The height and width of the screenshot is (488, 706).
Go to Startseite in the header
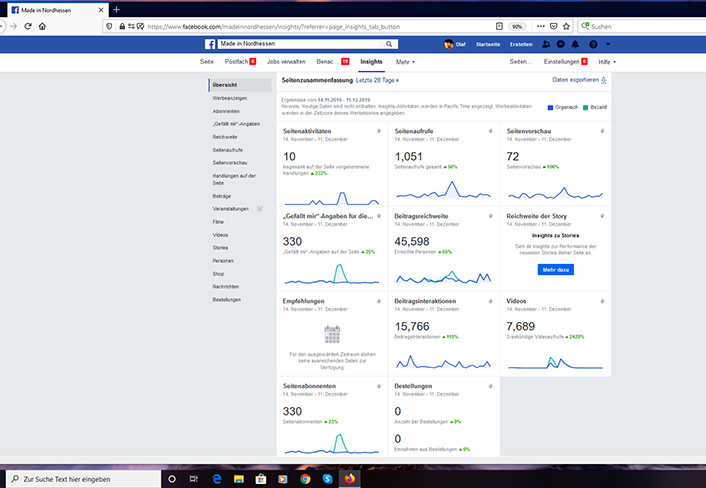point(488,45)
